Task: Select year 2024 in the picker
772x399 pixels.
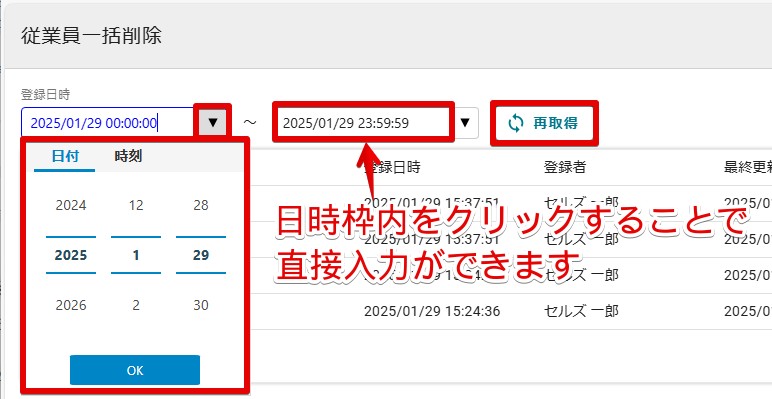Action: 71,205
